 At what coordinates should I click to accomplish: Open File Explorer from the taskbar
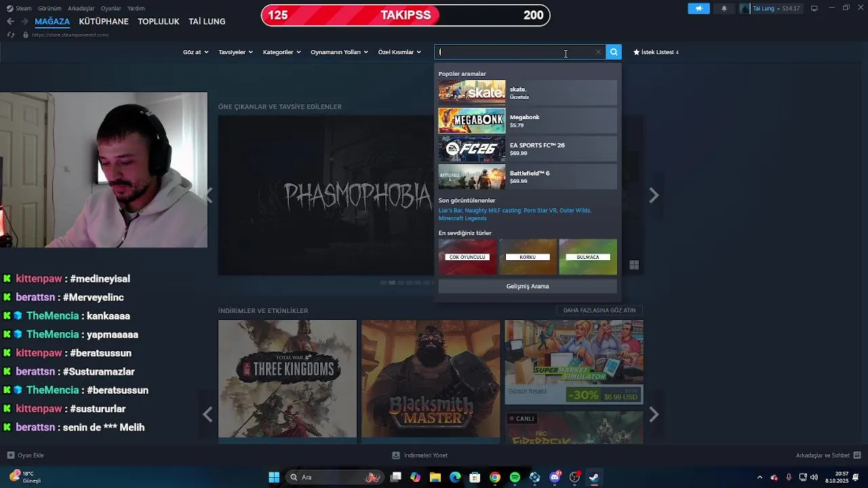(x=435, y=477)
